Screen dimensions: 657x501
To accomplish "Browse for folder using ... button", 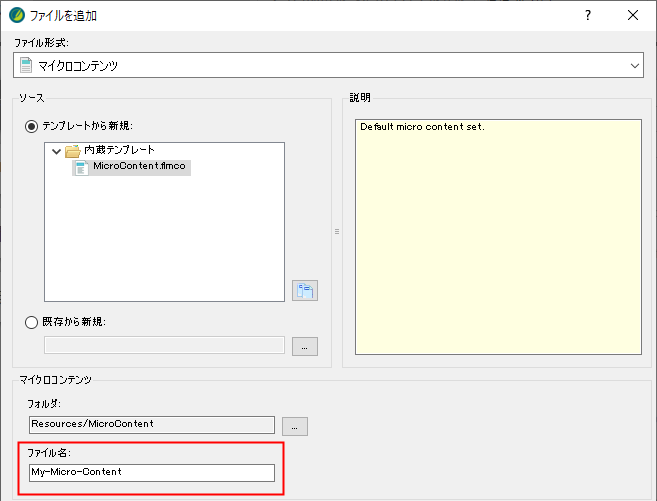I will (x=294, y=425).
